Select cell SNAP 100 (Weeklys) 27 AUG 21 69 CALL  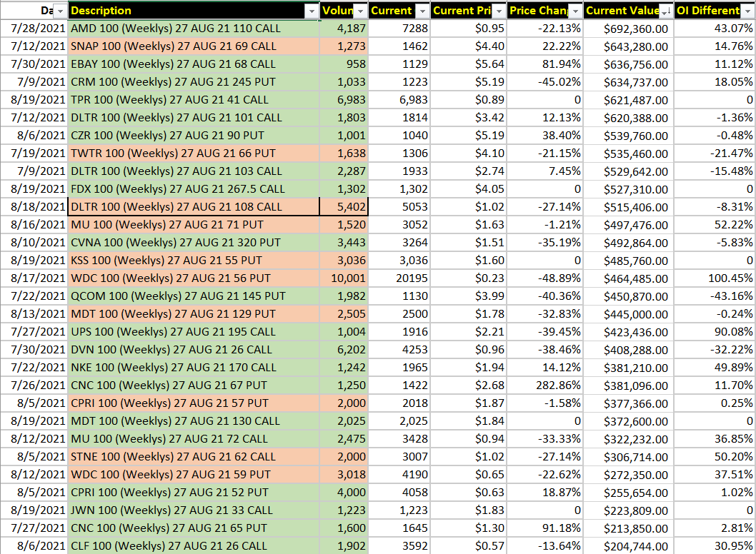point(194,46)
